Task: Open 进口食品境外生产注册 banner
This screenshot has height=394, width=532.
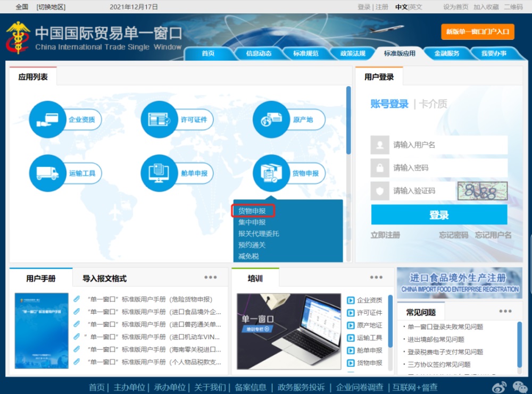Action: pyautogui.click(x=460, y=283)
